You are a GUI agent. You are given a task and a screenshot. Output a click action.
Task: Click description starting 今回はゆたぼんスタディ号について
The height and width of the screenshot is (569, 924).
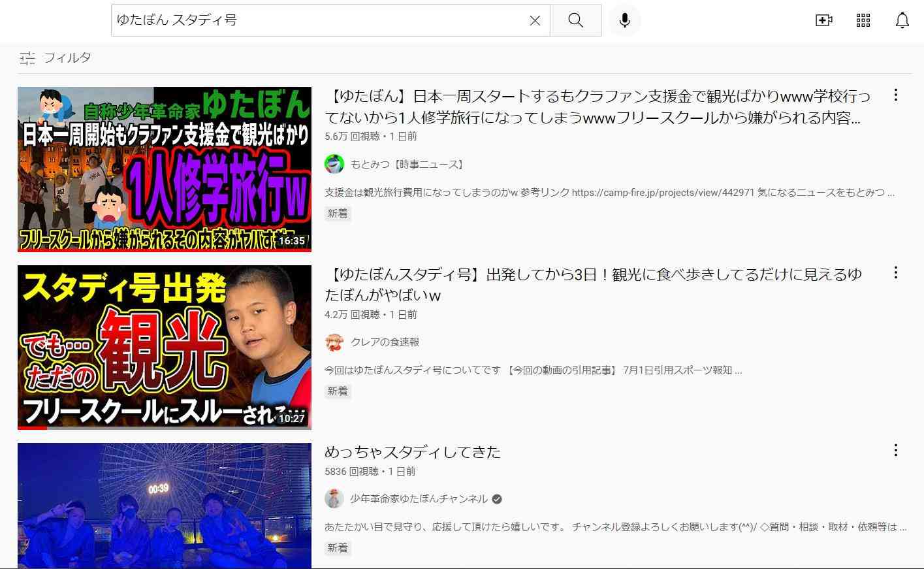(x=534, y=370)
